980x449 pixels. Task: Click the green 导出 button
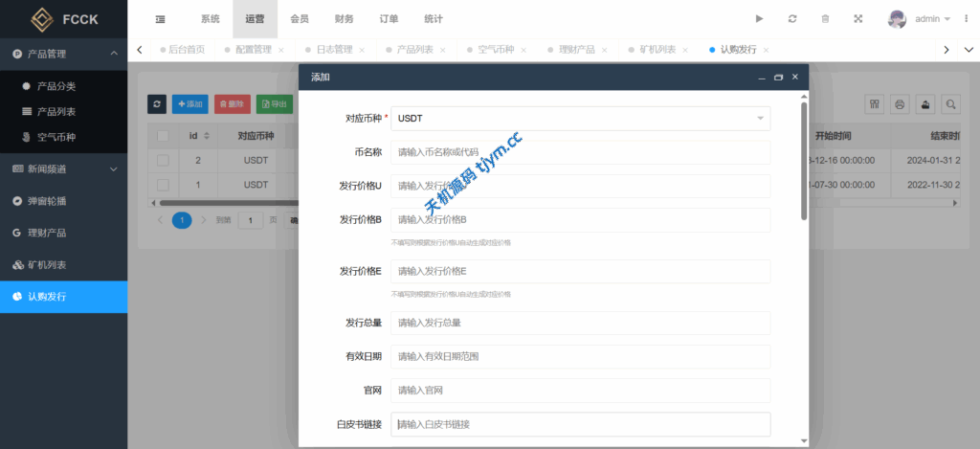pos(275,104)
